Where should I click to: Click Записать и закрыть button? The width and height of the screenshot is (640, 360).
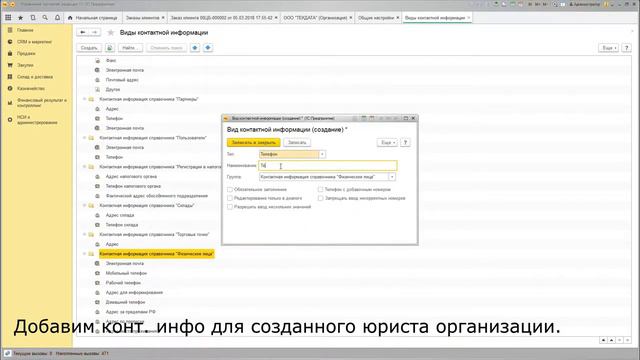pos(253,142)
